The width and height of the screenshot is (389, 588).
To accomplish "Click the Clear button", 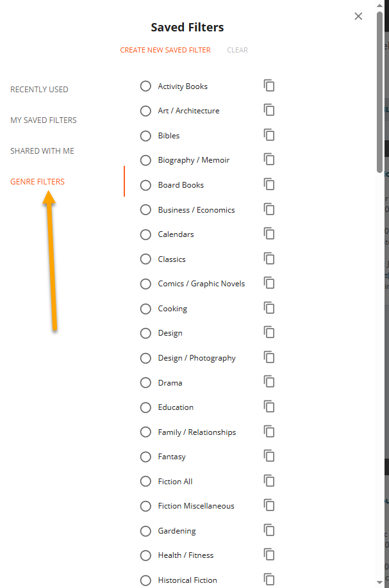I will (x=238, y=50).
